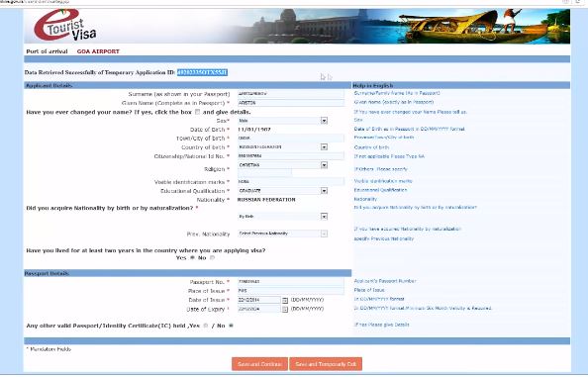Screen dimensions: 588x377
Task: Click Citizenship/National Id No. field
Action: click(x=291, y=156)
